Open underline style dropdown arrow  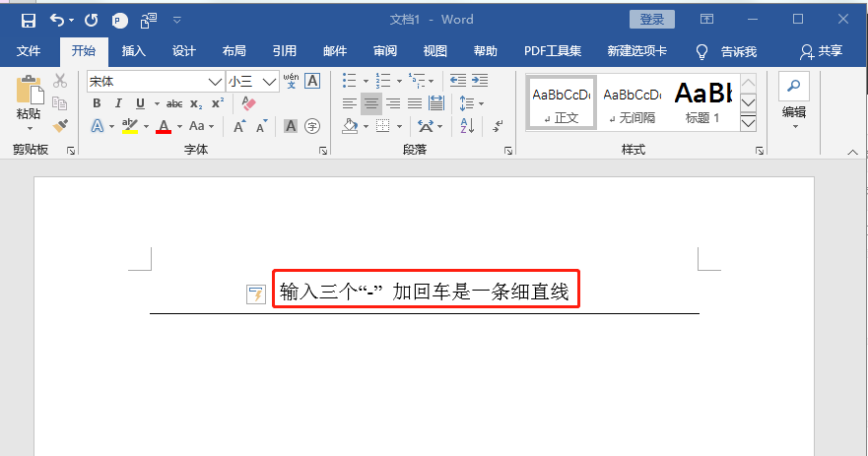point(157,103)
